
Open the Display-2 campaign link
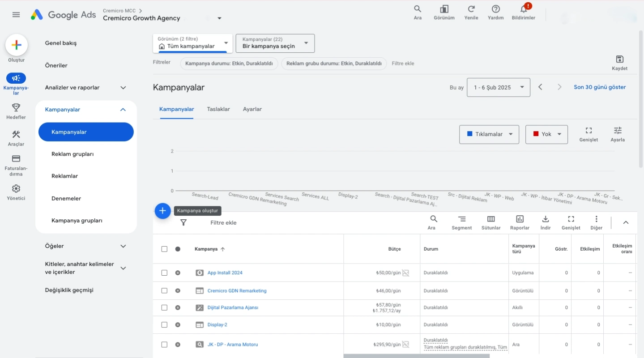[218, 325]
